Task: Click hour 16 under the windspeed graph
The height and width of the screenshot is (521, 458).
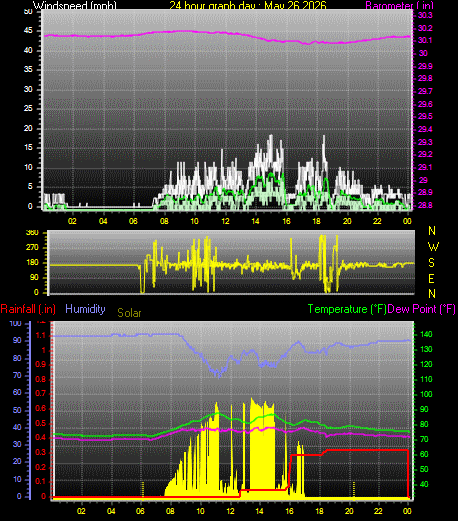Action: click(286, 221)
